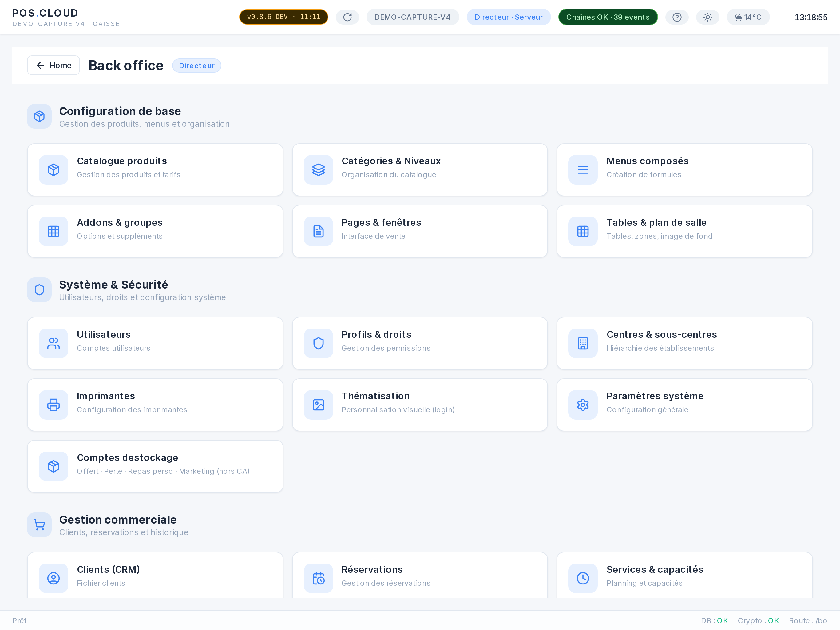Click the 14°C weather chip

[748, 17]
